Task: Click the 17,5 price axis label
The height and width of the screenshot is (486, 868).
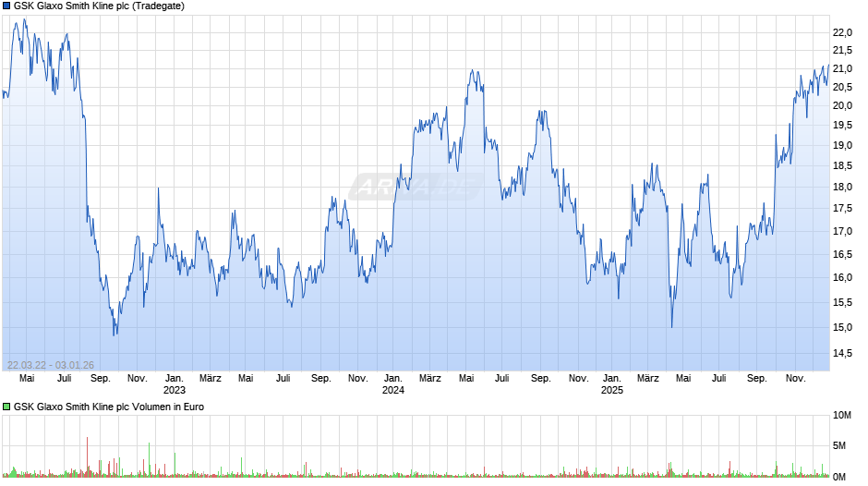Action: click(x=842, y=209)
